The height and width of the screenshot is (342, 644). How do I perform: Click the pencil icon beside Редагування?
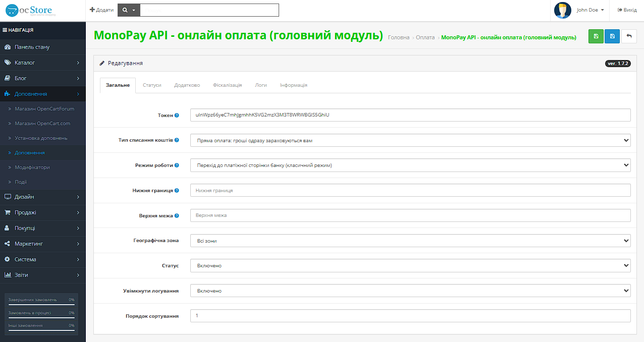102,64
